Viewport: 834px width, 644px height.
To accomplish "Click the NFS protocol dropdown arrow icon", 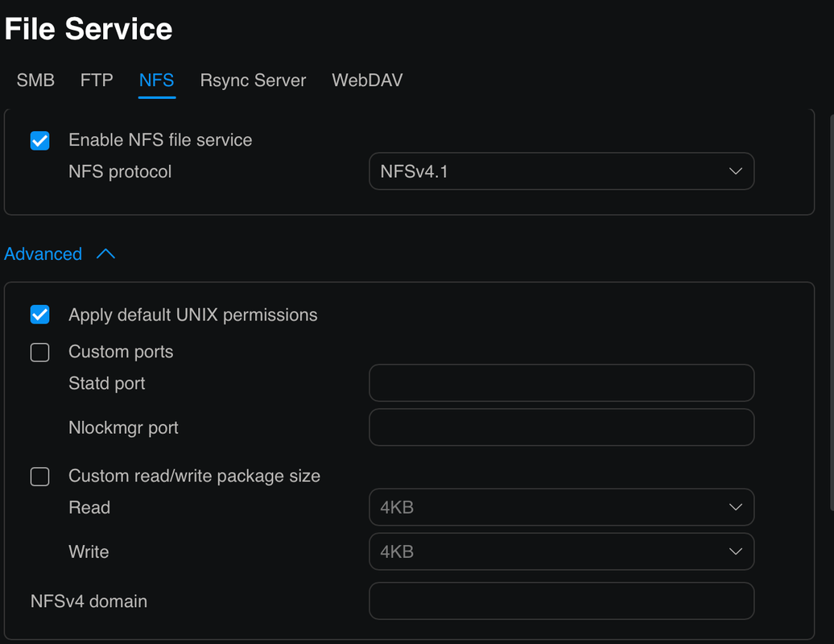I will pyautogui.click(x=735, y=171).
